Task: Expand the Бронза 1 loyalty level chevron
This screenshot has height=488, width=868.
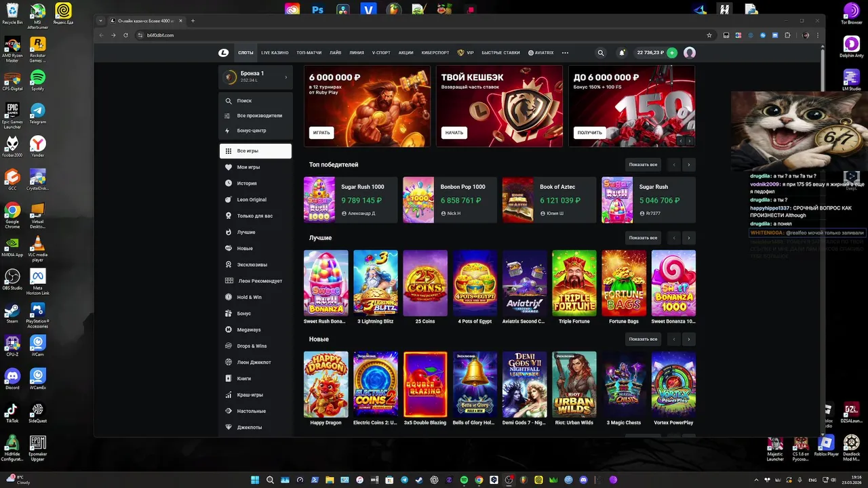Action: (x=285, y=77)
